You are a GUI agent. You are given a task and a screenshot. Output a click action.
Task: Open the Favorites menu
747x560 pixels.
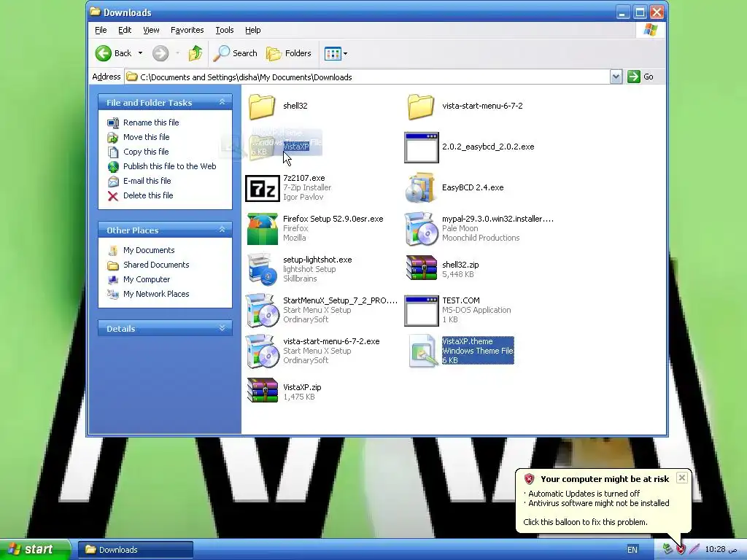coord(187,30)
